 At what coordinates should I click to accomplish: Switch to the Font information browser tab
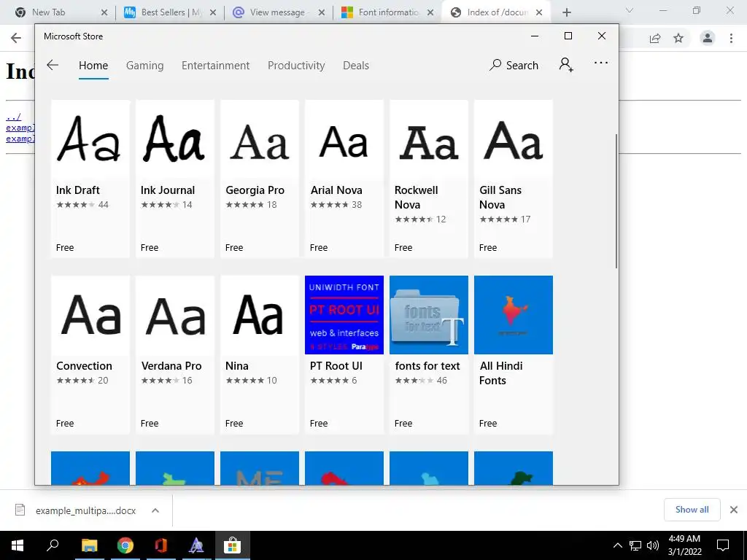pos(388,12)
